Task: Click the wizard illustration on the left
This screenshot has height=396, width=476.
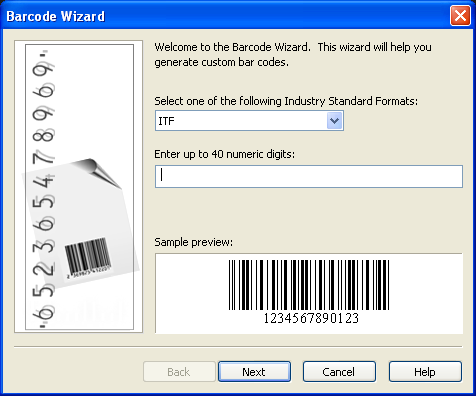Action: 79,187
